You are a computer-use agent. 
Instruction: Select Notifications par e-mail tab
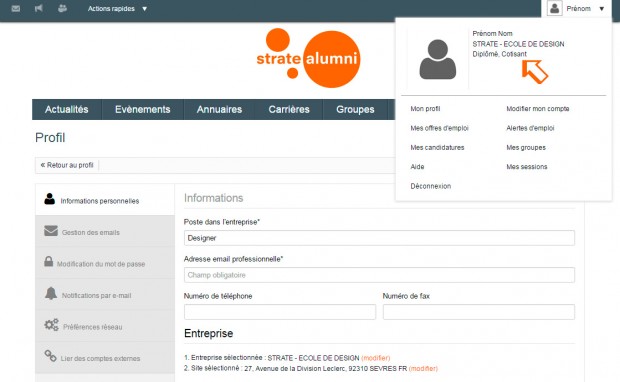pos(105,295)
